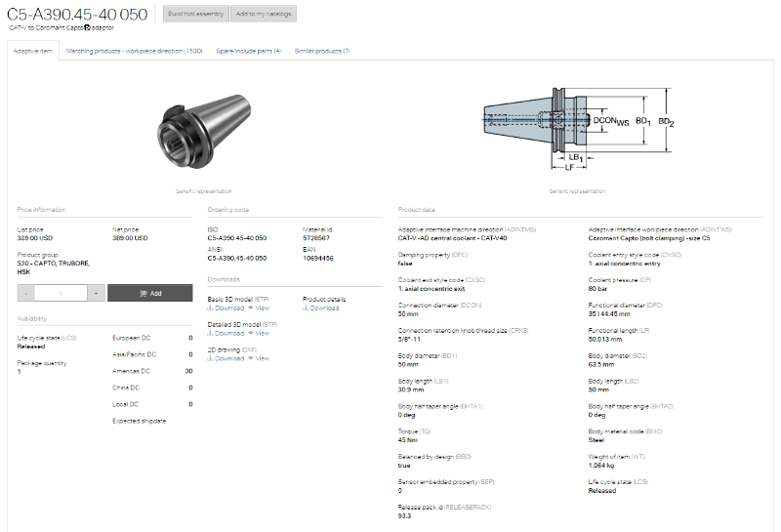Click the C5-A390.45-40 050 product title
781x532 pixels.
click(x=77, y=14)
